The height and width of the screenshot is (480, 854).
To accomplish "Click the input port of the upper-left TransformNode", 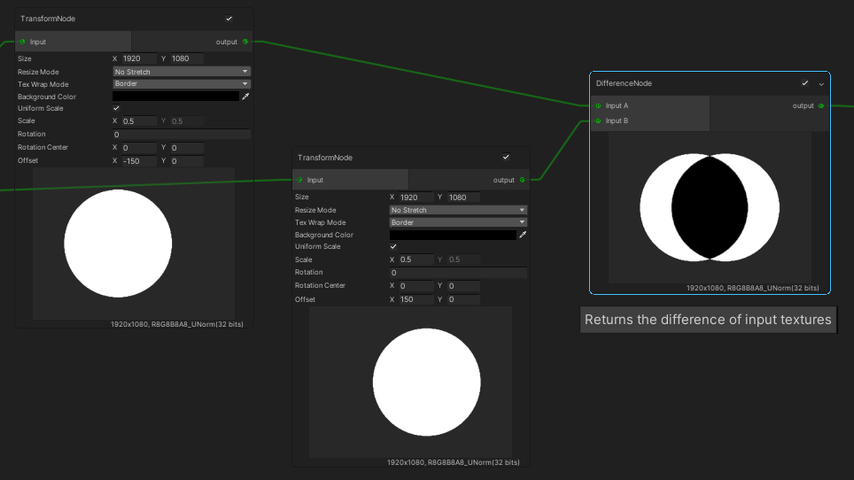I will pos(23,42).
